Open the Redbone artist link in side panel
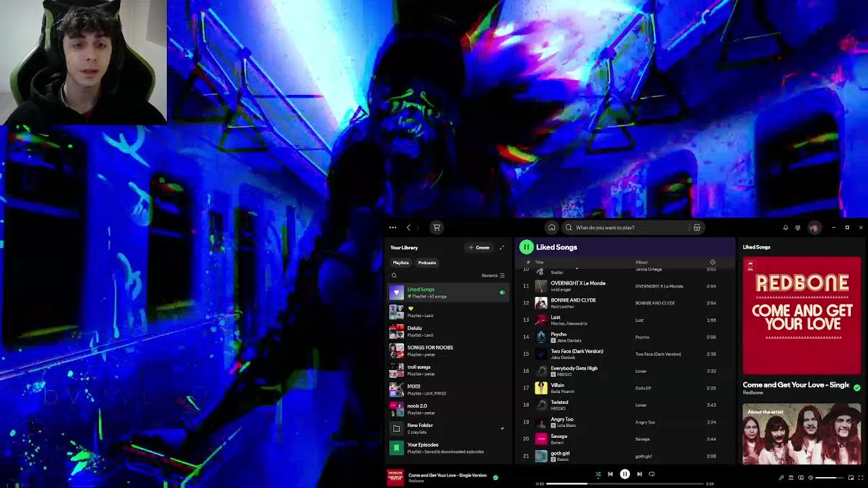The width and height of the screenshot is (868, 488). [753, 392]
